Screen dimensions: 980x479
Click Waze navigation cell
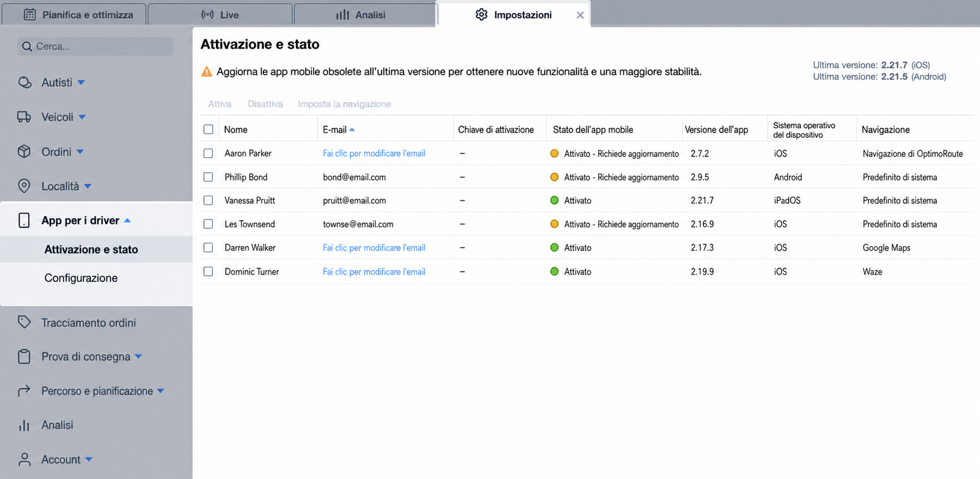(873, 272)
